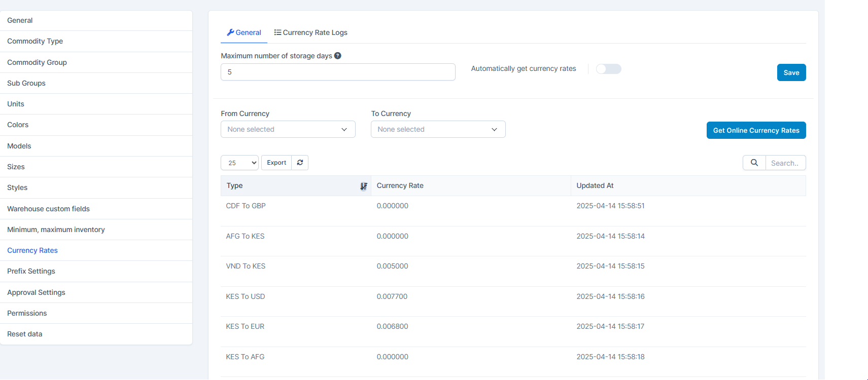
Task: Click the Type column sort icon
Action: tap(363, 186)
